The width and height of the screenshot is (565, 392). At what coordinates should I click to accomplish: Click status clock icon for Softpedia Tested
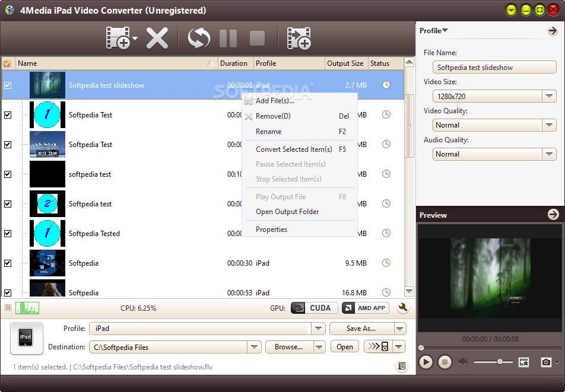click(386, 233)
